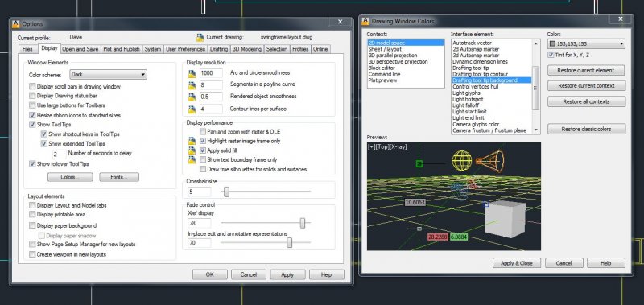Click the down arrow of Interface element scrollbar
Viewport: 644px width, 305px height.
(x=535, y=130)
